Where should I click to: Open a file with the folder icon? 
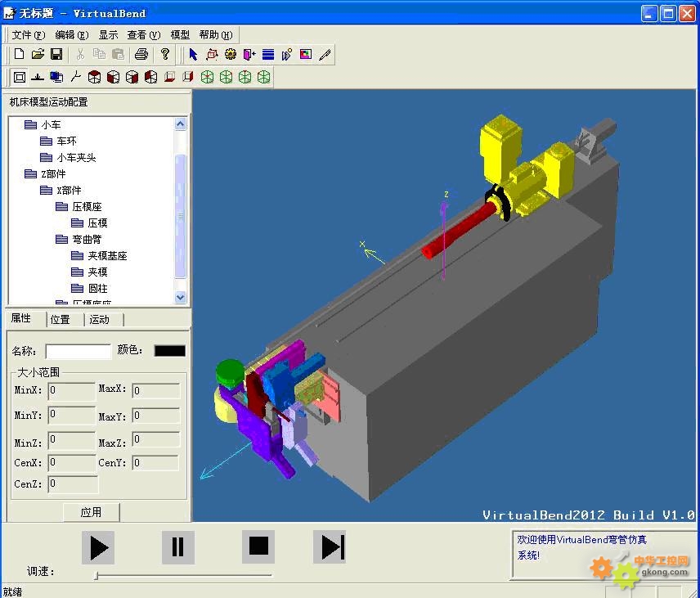[38, 55]
